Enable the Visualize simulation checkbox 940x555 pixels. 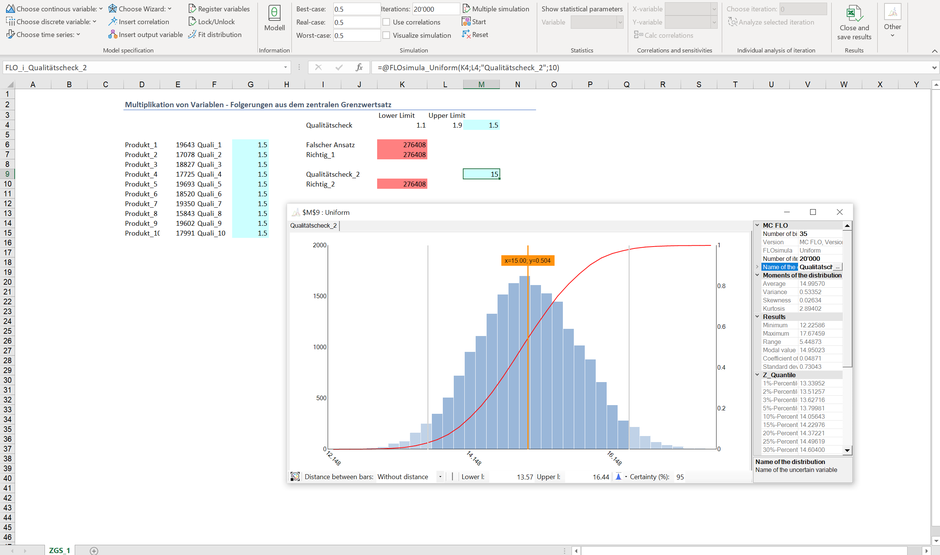point(386,35)
